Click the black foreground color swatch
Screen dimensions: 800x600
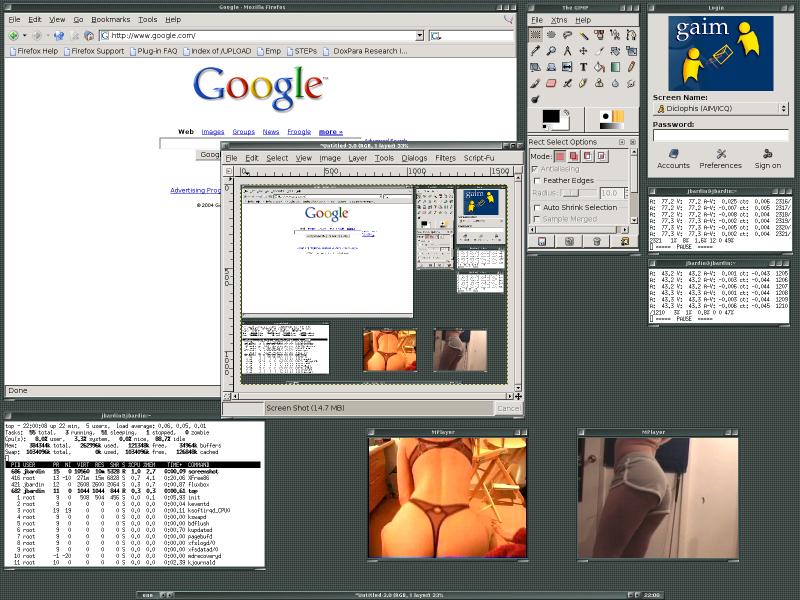(551, 116)
